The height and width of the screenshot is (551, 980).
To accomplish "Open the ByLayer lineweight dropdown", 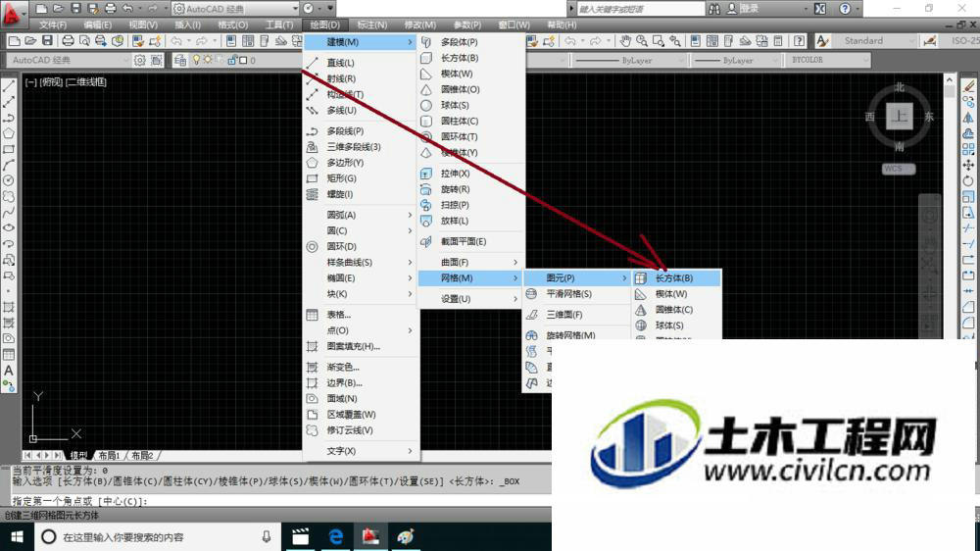I will coord(736,60).
